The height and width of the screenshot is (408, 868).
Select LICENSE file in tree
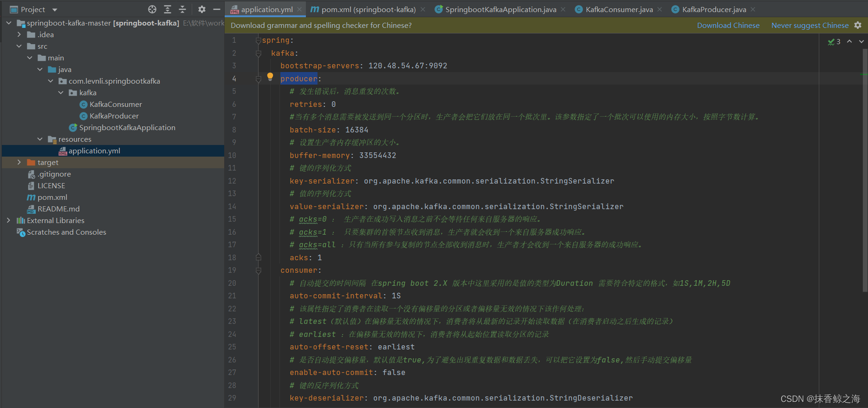[51, 185]
